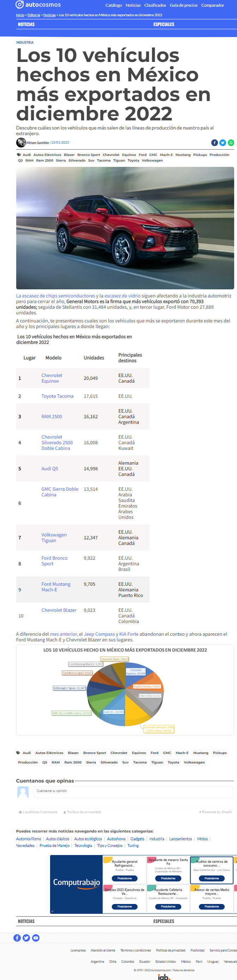Viewport: 237px width, 980px height.
Task: Open the Autos ecológicos category link
Action: tap(88, 838)
